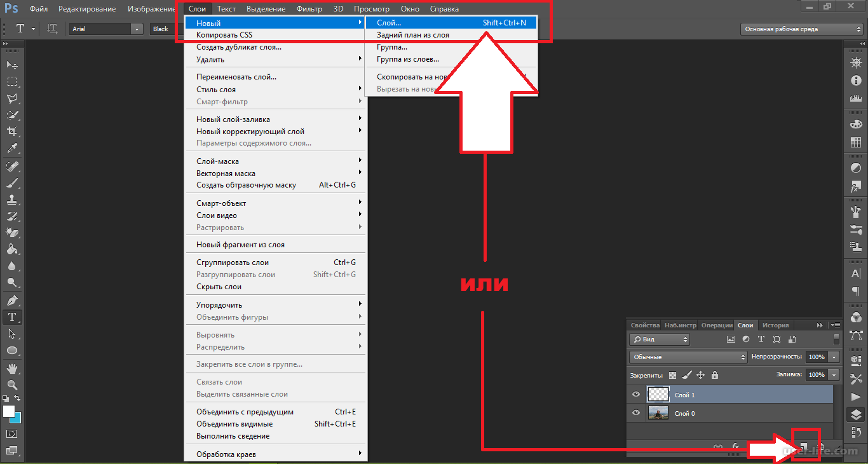Expand the hidden panel tabs chevron
The height and width of the screenshot is (464, 868).
coord(820,325)
